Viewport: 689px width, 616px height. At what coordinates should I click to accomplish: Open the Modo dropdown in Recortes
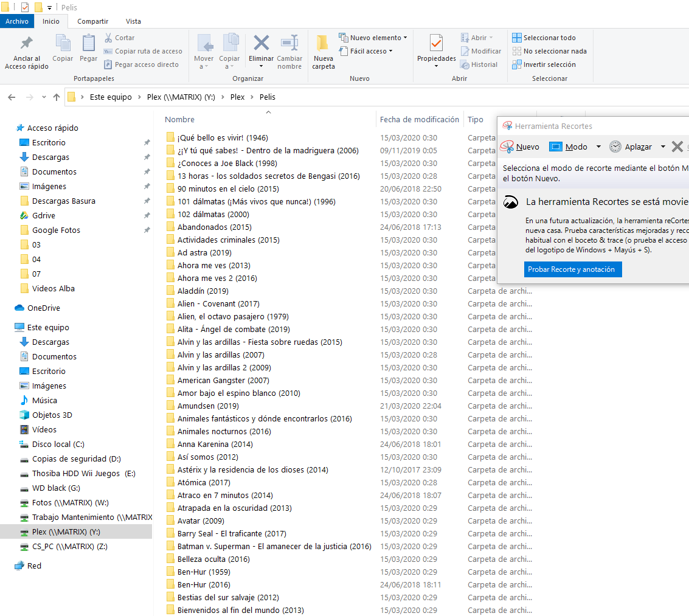coord(598,147)
